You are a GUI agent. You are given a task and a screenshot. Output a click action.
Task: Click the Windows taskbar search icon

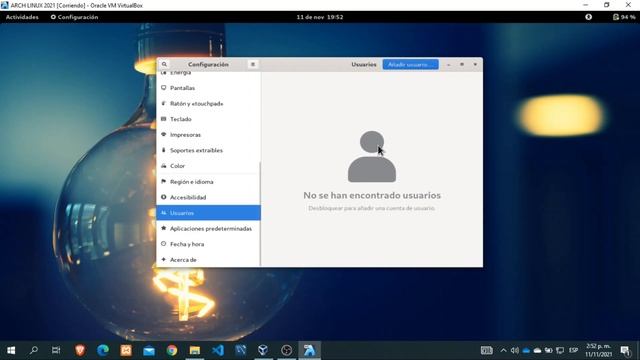[x=34, y=350]
